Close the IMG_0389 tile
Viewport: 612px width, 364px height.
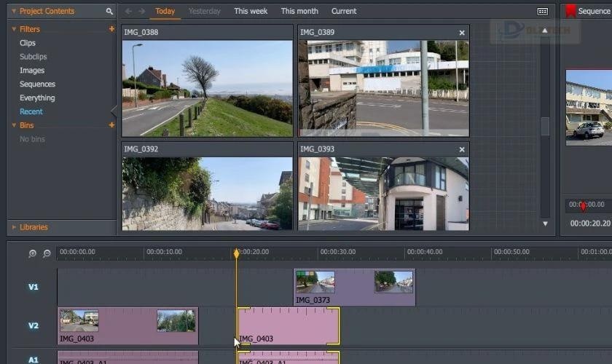[x=462, y=33]
